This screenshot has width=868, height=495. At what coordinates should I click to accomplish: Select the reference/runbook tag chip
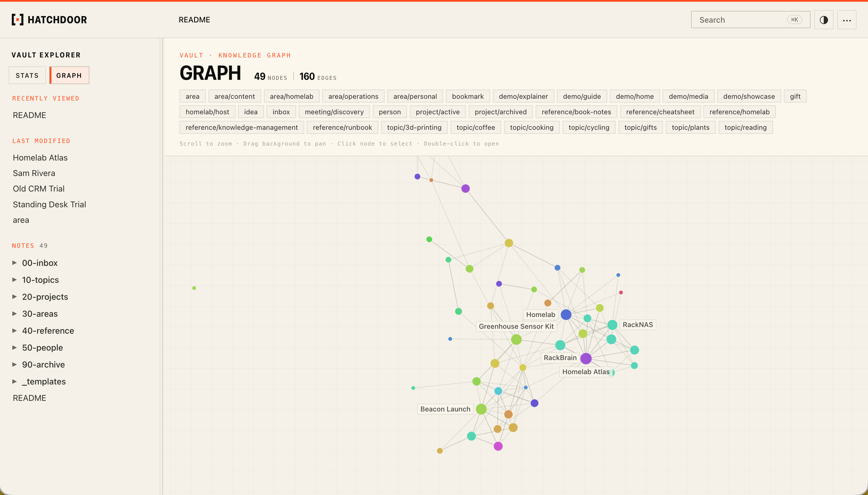(342, 127)
